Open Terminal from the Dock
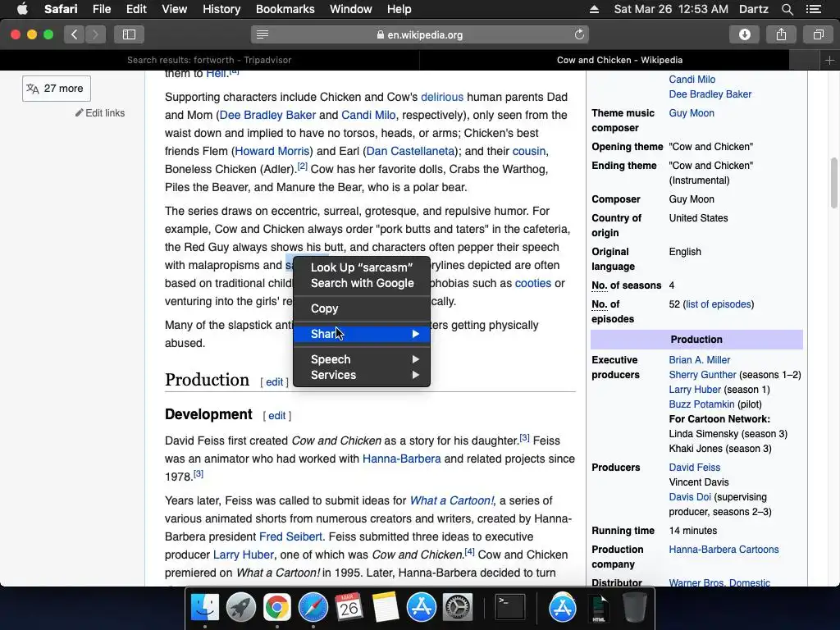Screen dimensions: 840x630 tap(509, 608)
